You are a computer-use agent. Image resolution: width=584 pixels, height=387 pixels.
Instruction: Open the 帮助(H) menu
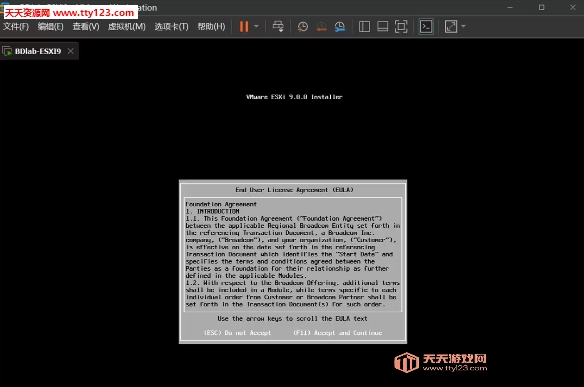tap(211, 26)
